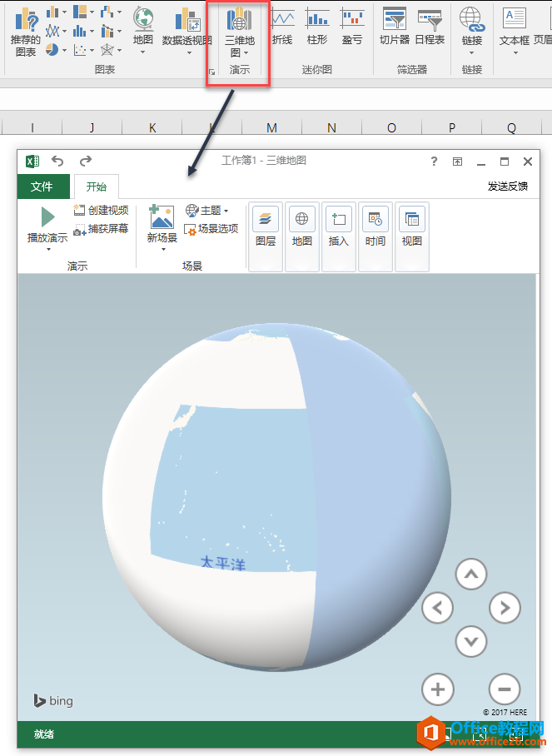Image resolution: width=552 pixels, height=756 pixels.
Task: Rotate the globe left
Action: (x=437, y=608)
